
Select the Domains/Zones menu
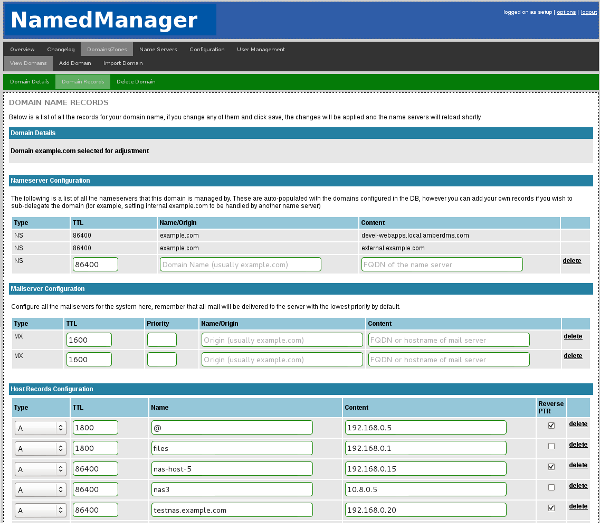tap(107, 49)
